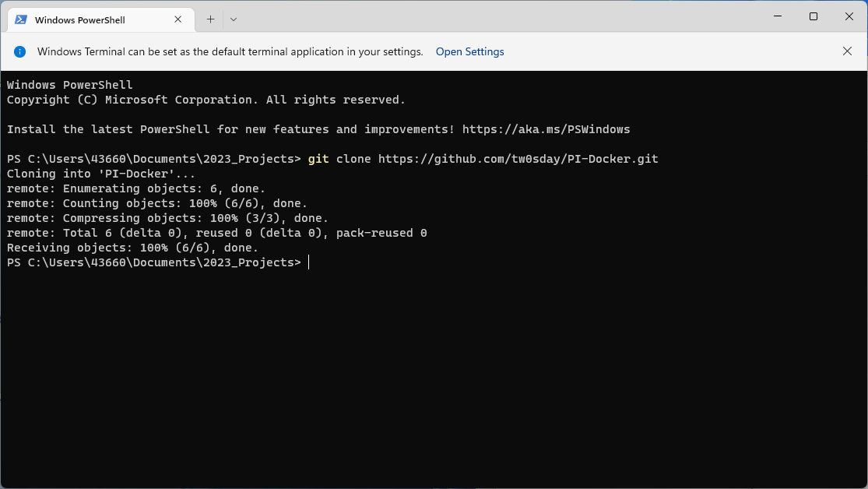Maximize the Windows Terminal window
Image resolution: width=868 pixels, height=489 pixels.
(814, 16)
